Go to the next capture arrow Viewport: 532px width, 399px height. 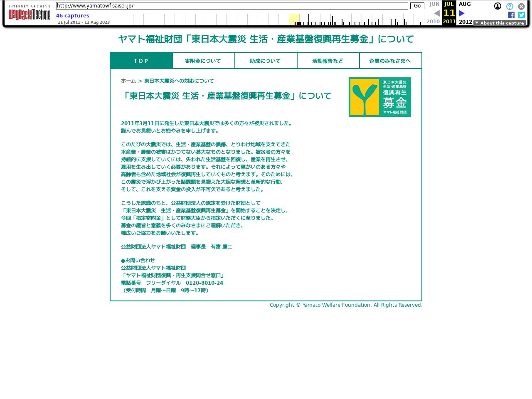coord(461,13)
